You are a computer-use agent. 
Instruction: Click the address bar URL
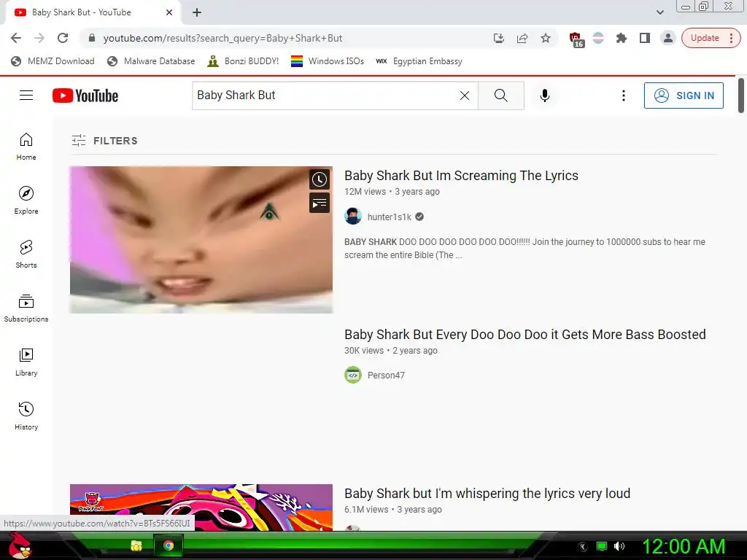coord(222,38)
